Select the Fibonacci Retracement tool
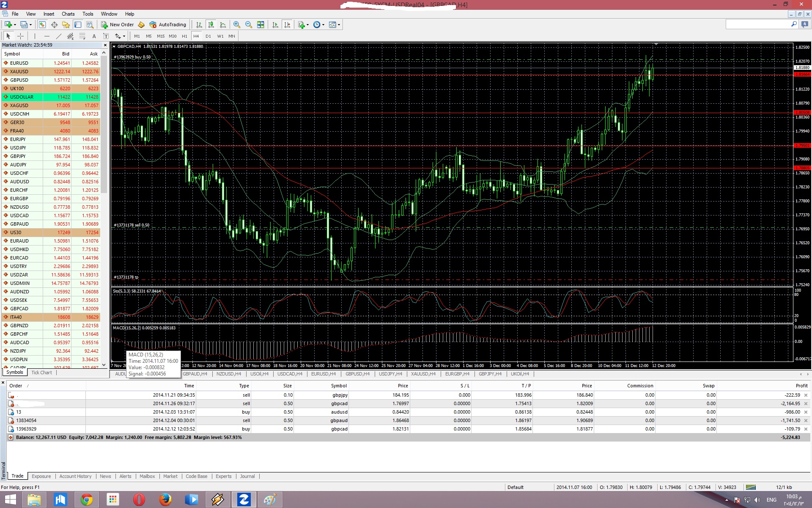The image size is (812, 508). pyautogui.click(x=82, y=36)
